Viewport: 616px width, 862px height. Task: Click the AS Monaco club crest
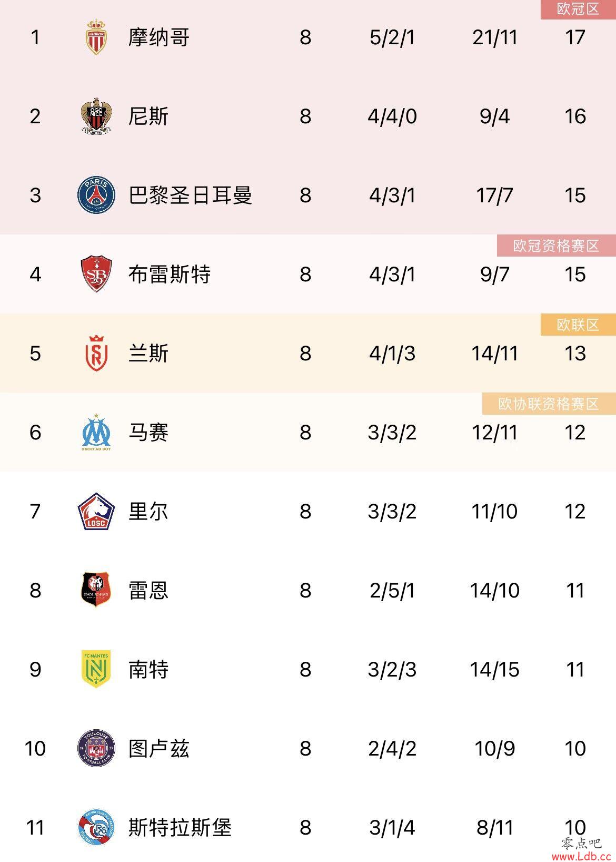pos(96,37)
